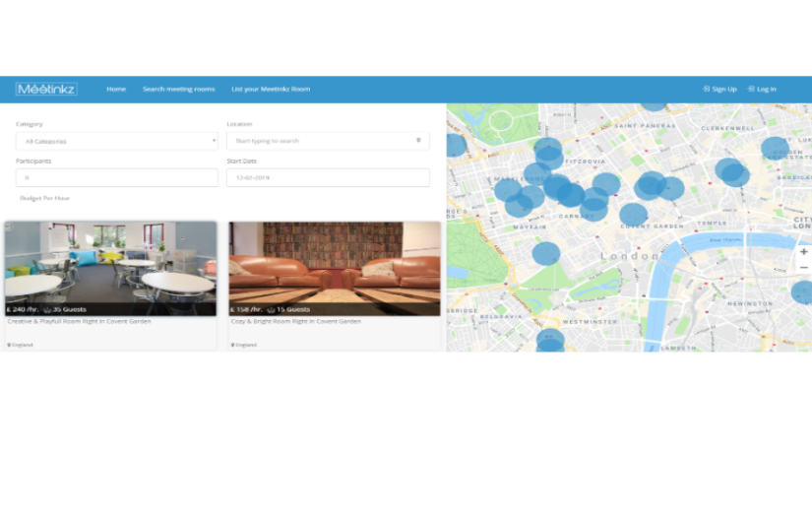
Task: Click the Meetinkz logo
Action: pyautogui.click(x=46, y=90)
